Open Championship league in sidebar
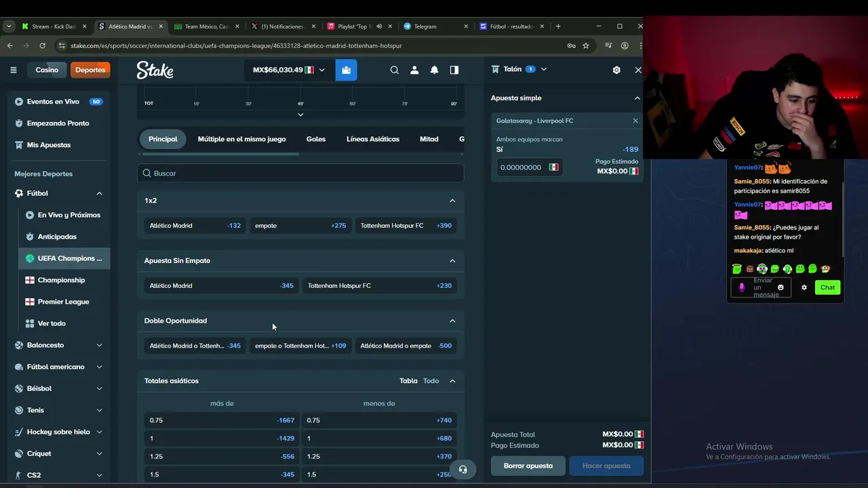The height and width of the screenshot is (488, 868). 64,280
